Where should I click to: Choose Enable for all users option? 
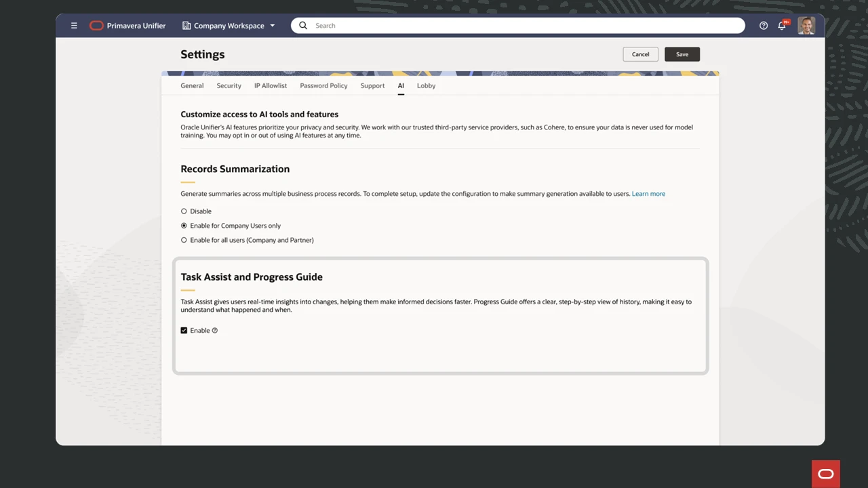[x=184, y=240]
